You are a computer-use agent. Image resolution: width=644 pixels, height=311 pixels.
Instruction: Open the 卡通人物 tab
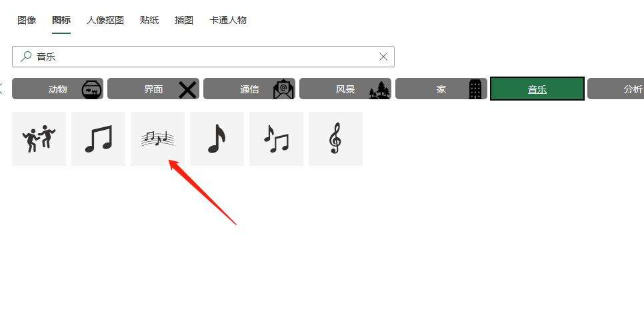click(228, 20)
